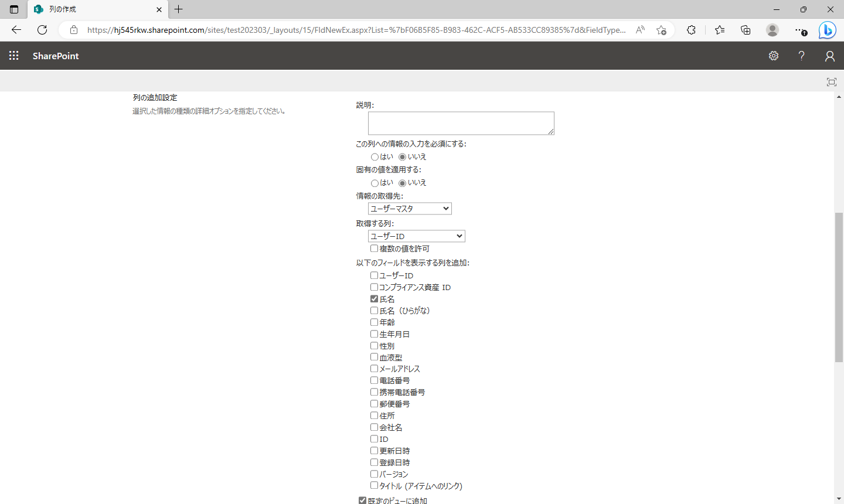Check the 性別 checkbox
The width and height of the screenshot is (844, 504).
point(374,346)
